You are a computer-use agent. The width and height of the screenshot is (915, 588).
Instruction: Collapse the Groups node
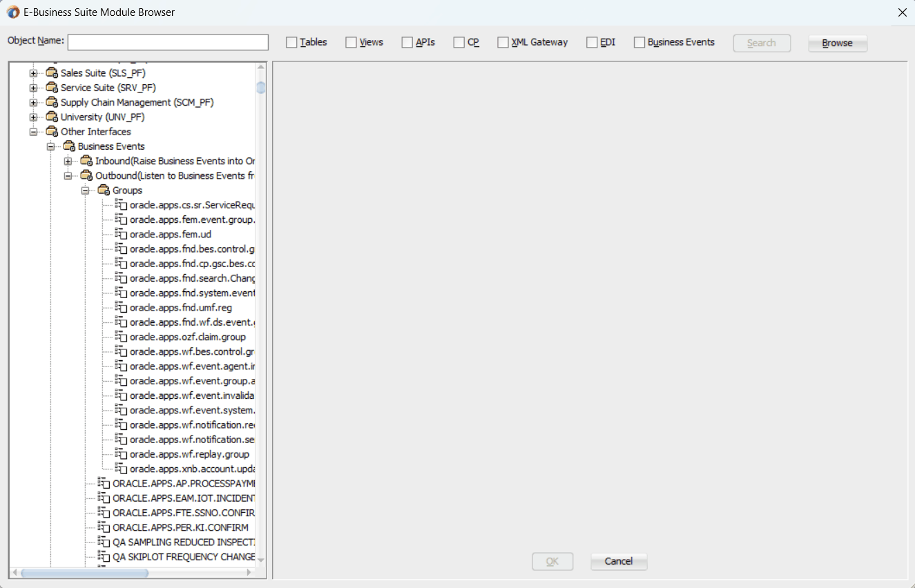pos(85,190)
